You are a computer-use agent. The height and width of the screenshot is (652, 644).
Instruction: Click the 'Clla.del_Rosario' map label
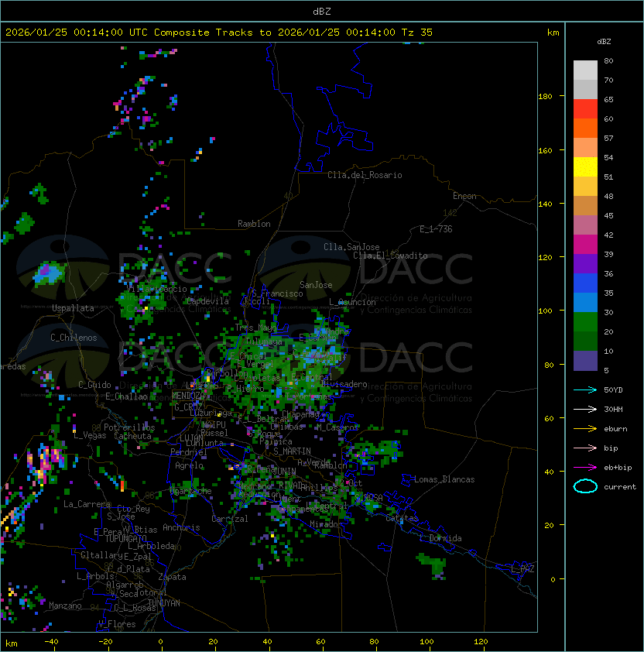click(x=365, y=175)
